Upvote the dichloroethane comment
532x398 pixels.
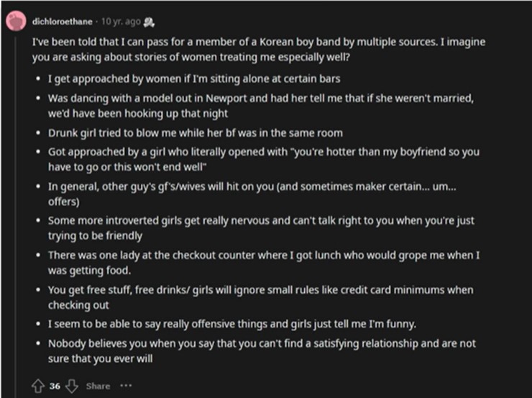pyautogui.click(x=40, y=386)
